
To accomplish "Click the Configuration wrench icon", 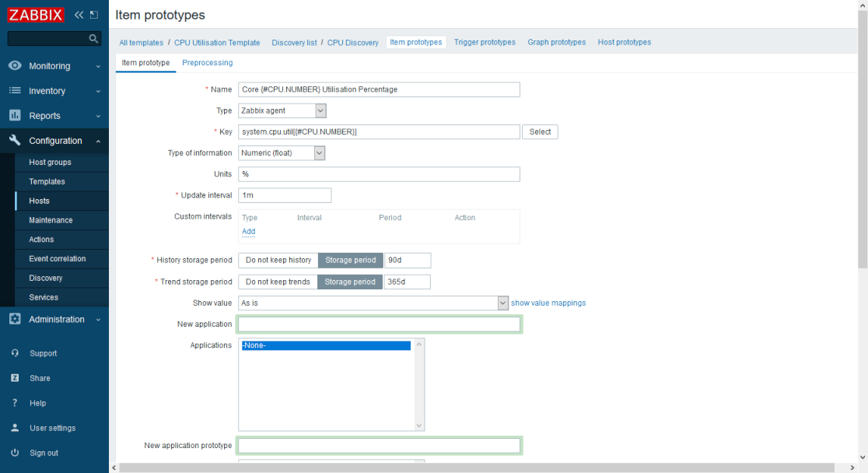I will [15, 140].
